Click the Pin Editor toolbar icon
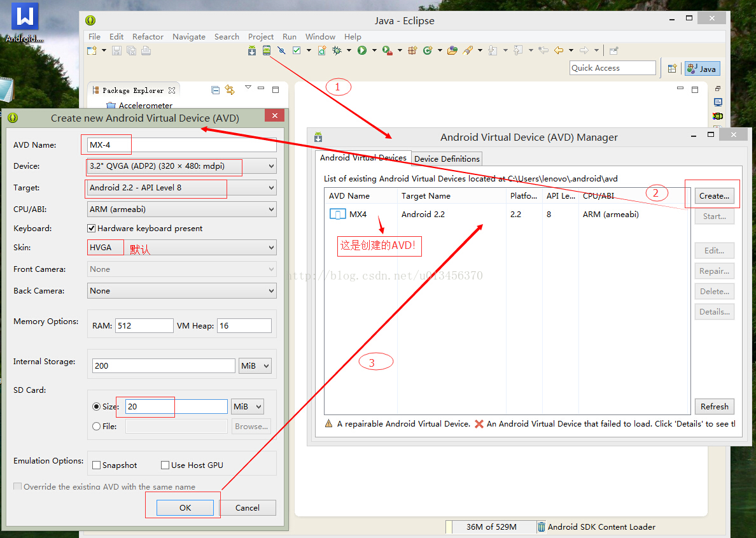The height and width of the screenshot is (538, 756). (613, 50)
